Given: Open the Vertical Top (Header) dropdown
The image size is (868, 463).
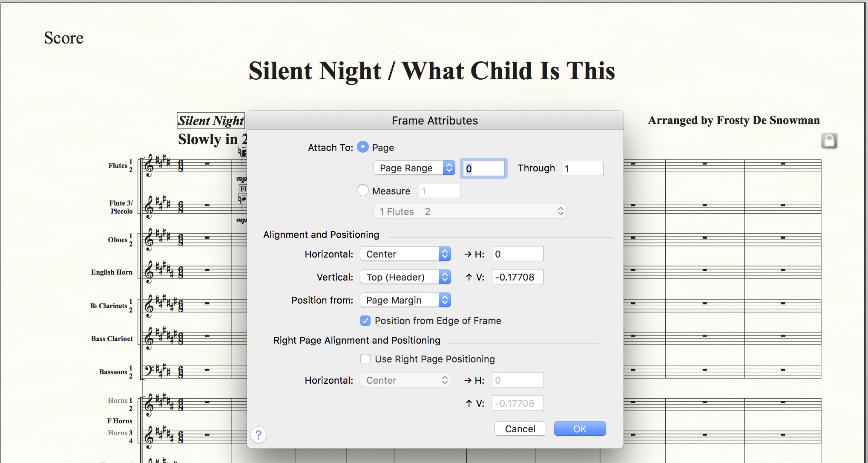Looking at the screenshot, I should point(405,277).
